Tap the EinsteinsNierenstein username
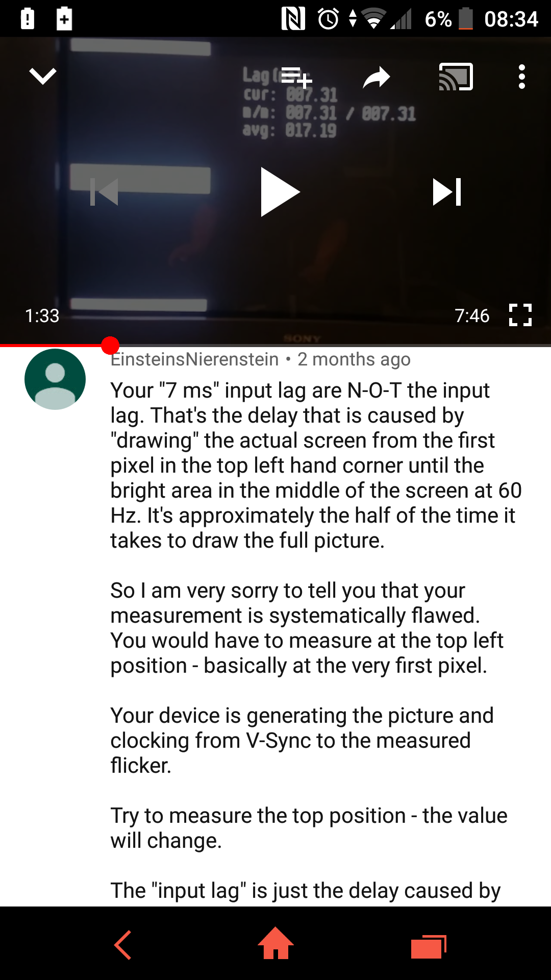 (195, 359)
